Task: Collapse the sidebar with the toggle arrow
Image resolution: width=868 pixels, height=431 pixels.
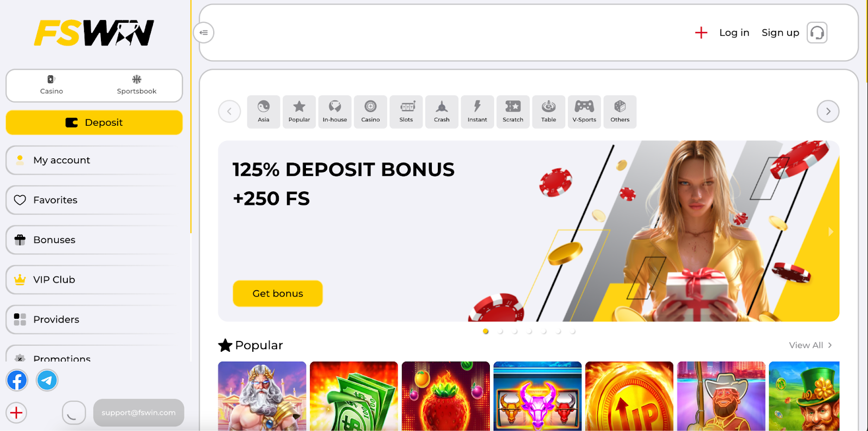Action: 203,33
